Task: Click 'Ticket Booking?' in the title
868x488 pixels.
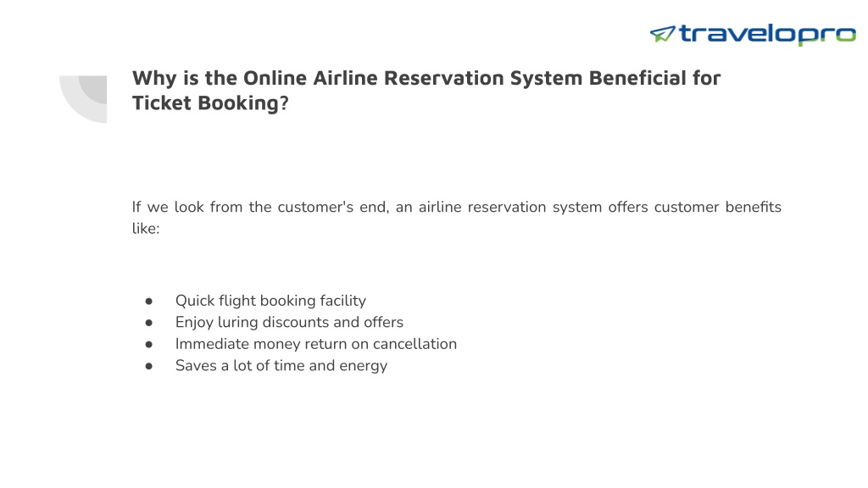Action: 210,103
